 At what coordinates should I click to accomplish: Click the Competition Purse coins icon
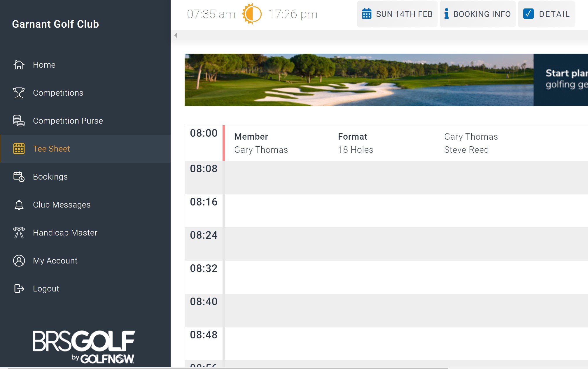click(19, 121)
